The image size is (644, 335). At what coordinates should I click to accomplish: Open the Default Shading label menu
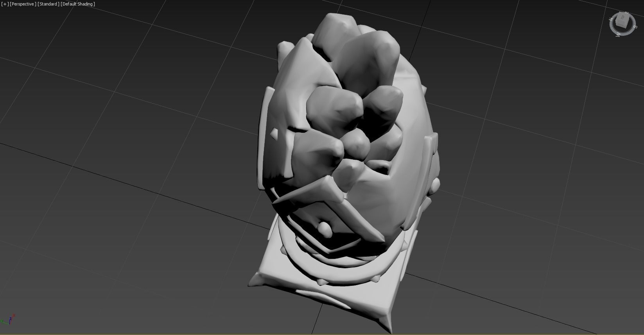tap(78, 4)
